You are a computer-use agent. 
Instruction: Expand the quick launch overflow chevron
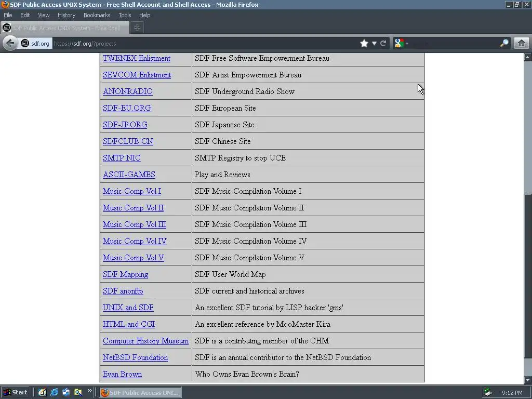click(x=89, y=391)
